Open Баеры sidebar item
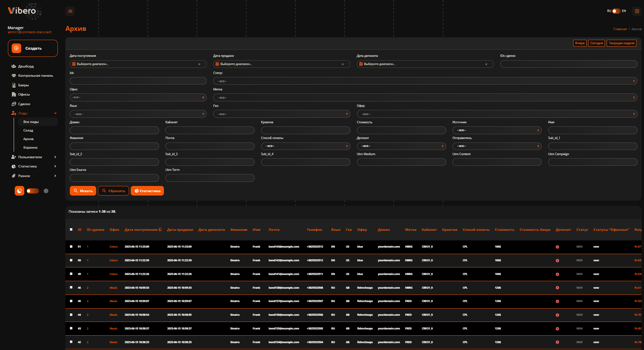The height and width of the screenshot is (350, 644). click(x=21, y=85)
